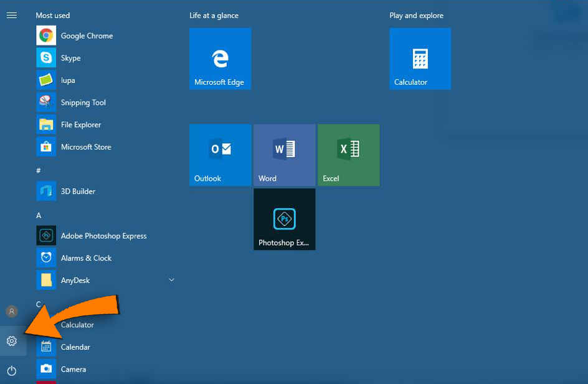This screenshot has width=588, height=384.
Task: Click the 3D Builder text label
Action: 78,191
